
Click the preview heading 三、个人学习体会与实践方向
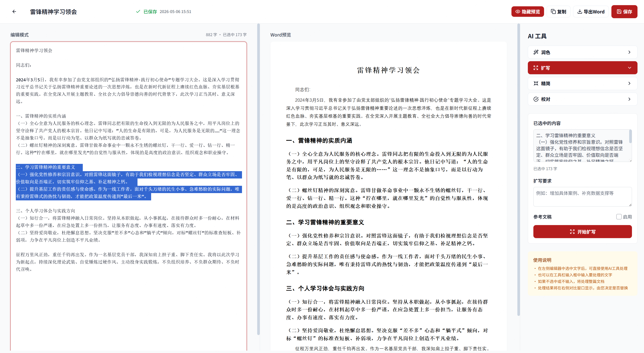coord(325,289)
